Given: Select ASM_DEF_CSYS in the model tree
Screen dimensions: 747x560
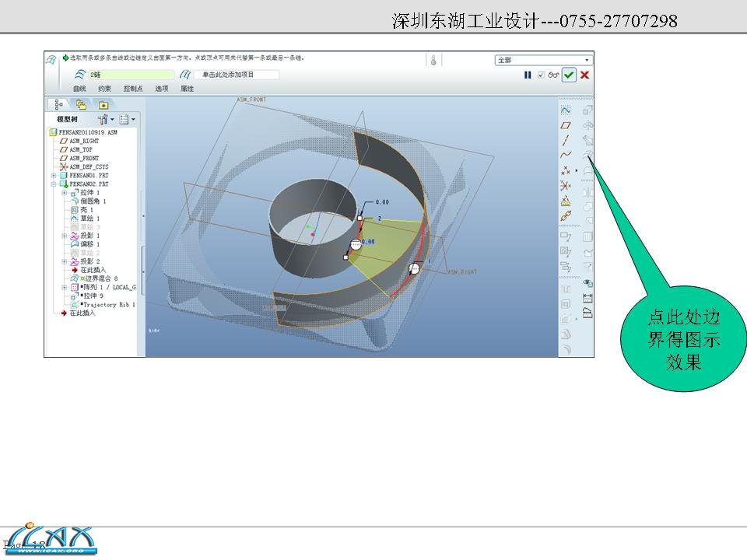Looking at the screenshot, I should (84, 166).
